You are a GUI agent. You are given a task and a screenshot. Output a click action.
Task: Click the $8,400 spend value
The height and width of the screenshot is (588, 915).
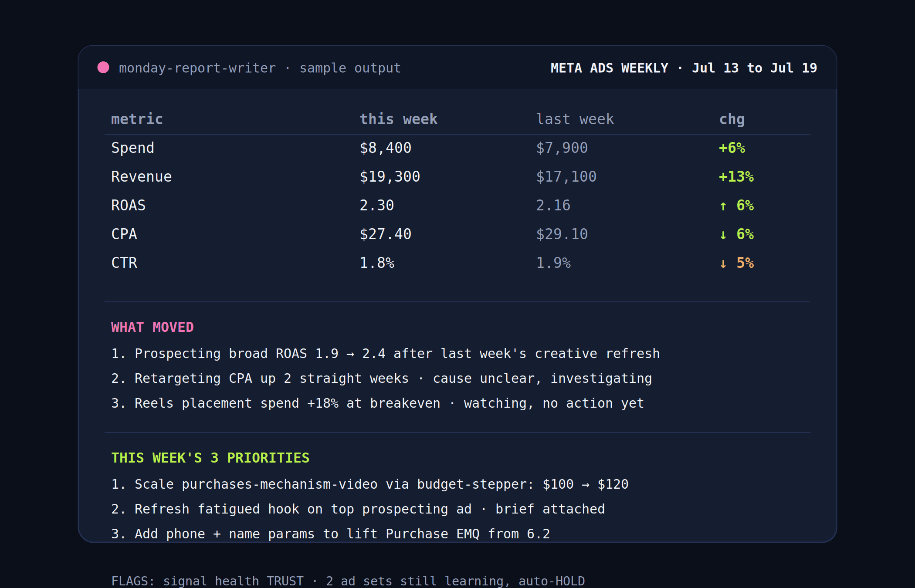[385, 148]
